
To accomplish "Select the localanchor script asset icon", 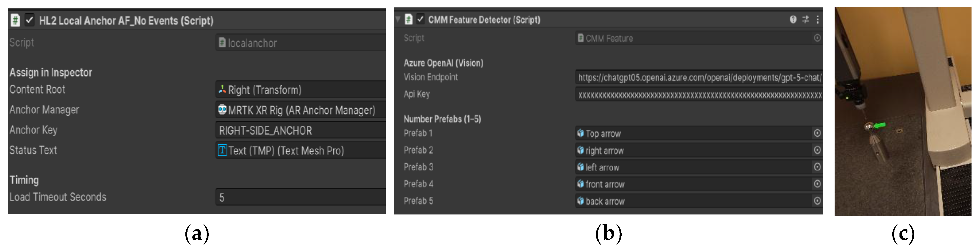I will (222, 42).
